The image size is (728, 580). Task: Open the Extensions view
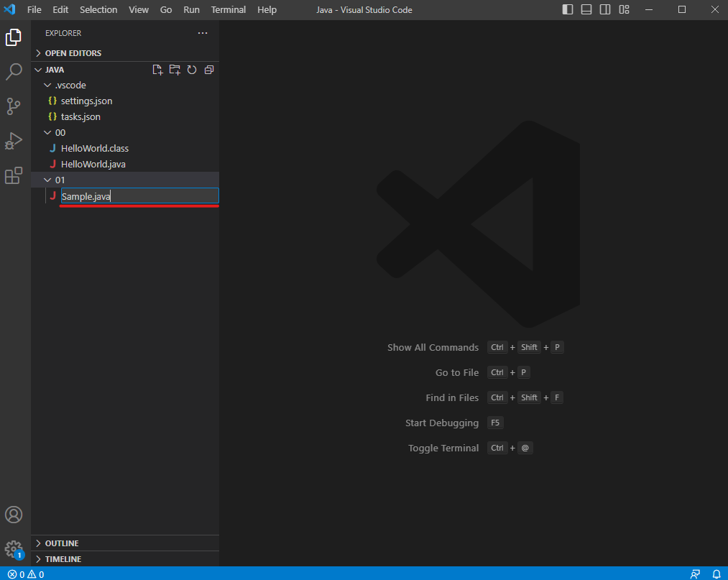(x=14, y=175)
